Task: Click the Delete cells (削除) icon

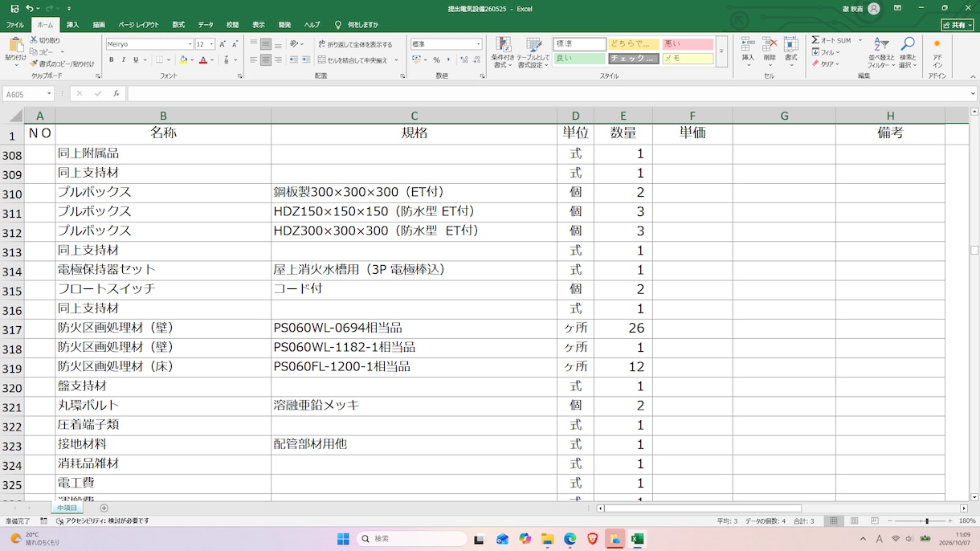Action: pyautogui.click(x=770, y=45)
